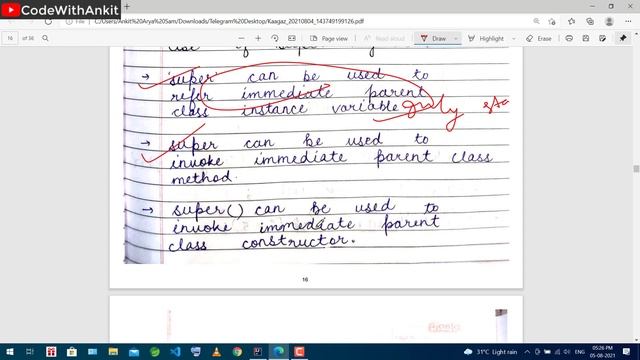Save the PDF file
The width and height of the screenshot is (640, 360).
coord(586,38)
